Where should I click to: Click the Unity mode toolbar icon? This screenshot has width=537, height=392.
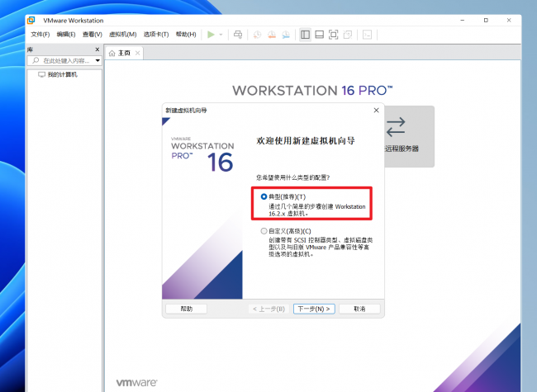[x=348, y=35]
